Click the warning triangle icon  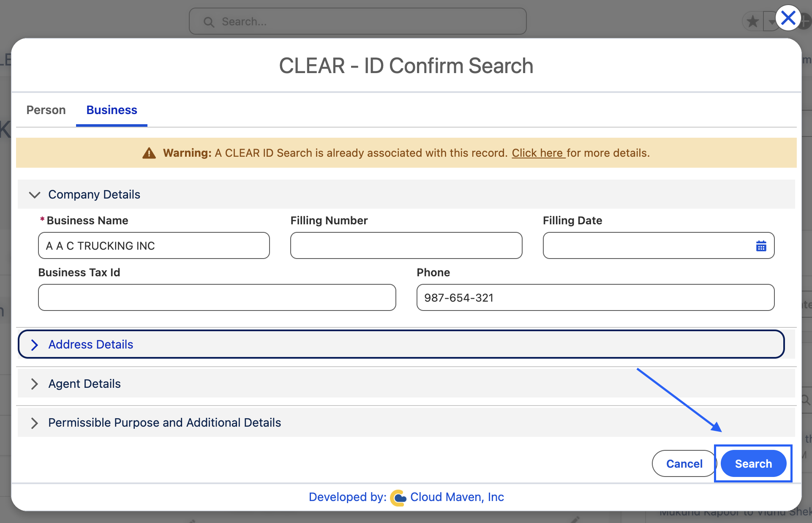click(149, 153)
